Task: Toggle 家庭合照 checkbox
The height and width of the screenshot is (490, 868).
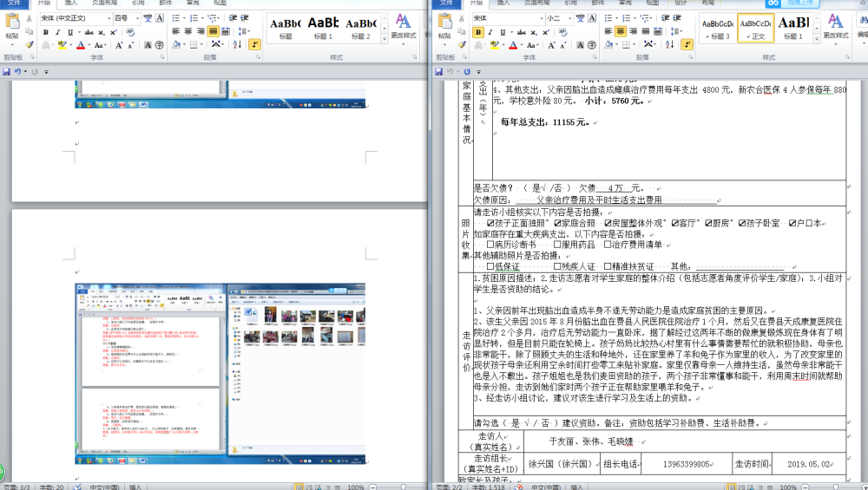Action: 557,224
